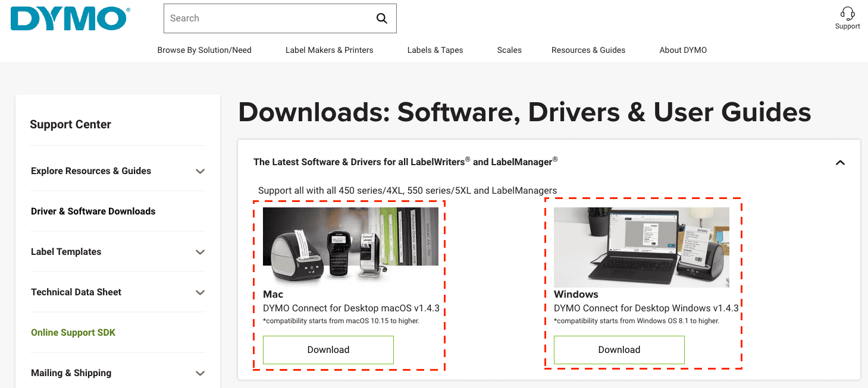Expand Technical Data Sheet chevron
The width and height of the screenshot is (868, 388).
pos(200,292)
